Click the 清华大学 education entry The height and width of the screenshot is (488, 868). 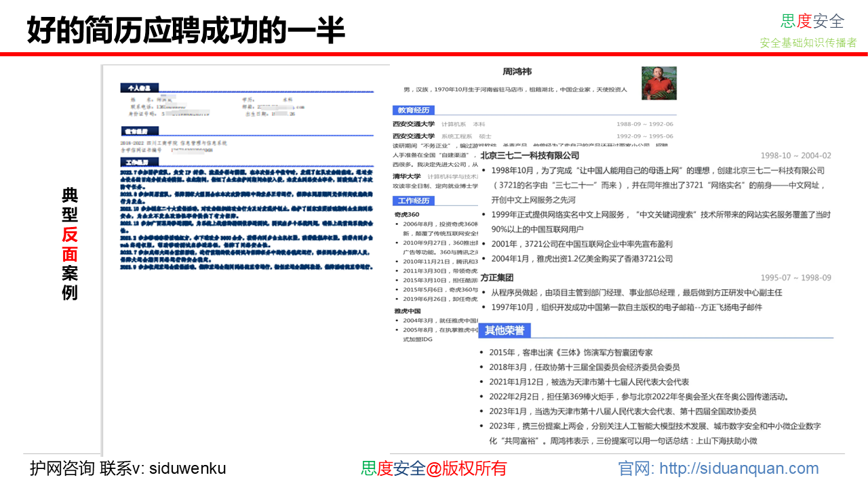407,176
